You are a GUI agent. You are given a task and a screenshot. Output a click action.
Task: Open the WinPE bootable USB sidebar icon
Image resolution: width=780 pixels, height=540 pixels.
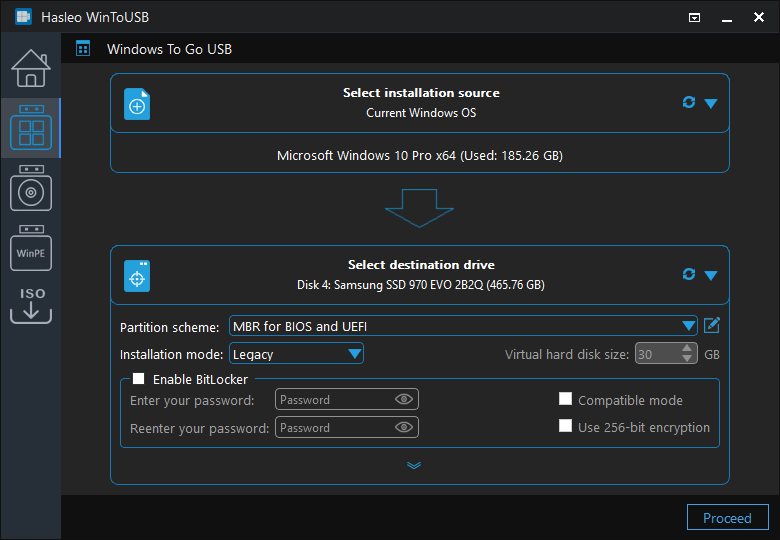coord(31,248)
